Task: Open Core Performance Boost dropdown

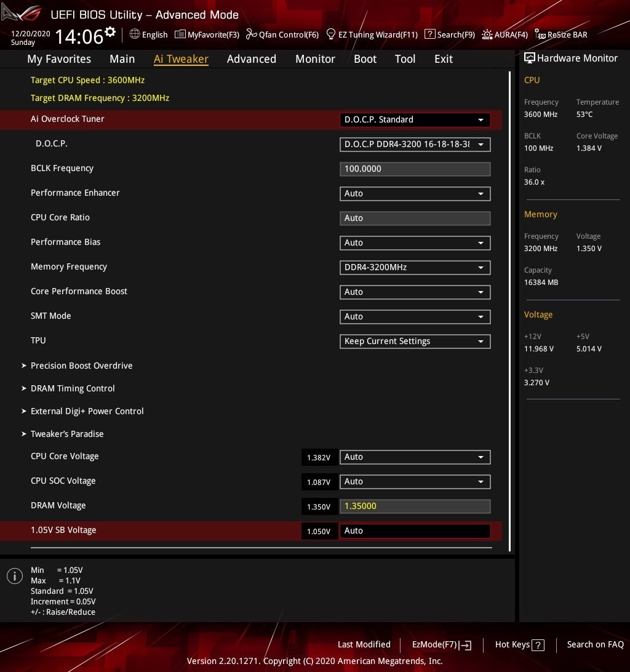Action: [x=415, y=292]
